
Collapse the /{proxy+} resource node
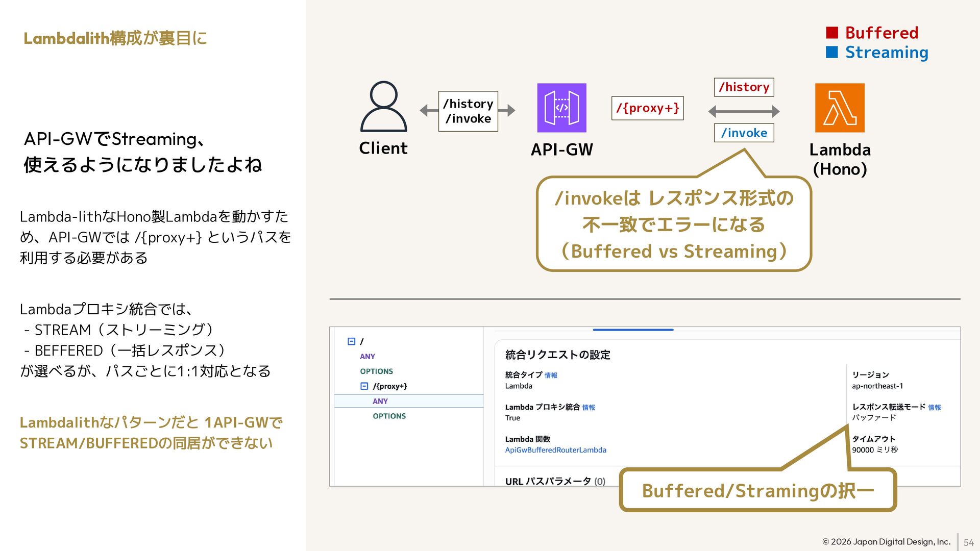click(364, 386)
